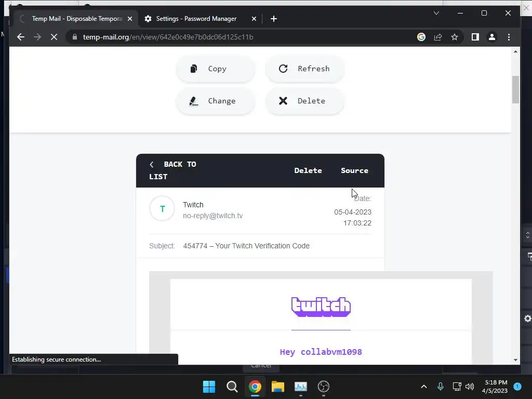Close the Temp Mail tab
Viewport: 532px width, 399px height.
pos(129,19)
